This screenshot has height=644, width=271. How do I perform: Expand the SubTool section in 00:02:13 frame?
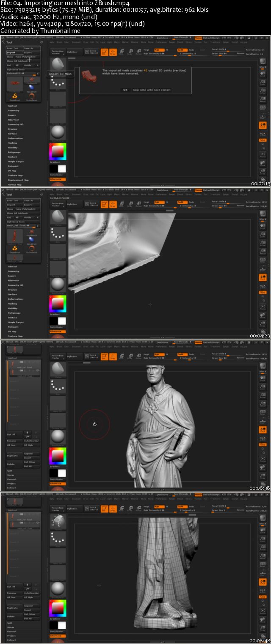12,106
